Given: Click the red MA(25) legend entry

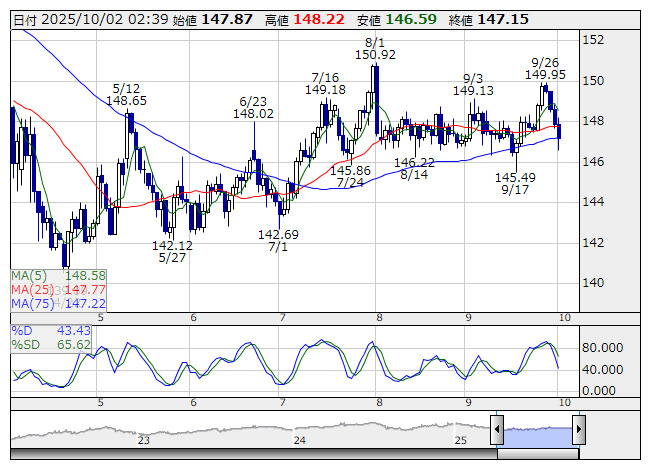Looking at the screenshot, I should point(58,289).
